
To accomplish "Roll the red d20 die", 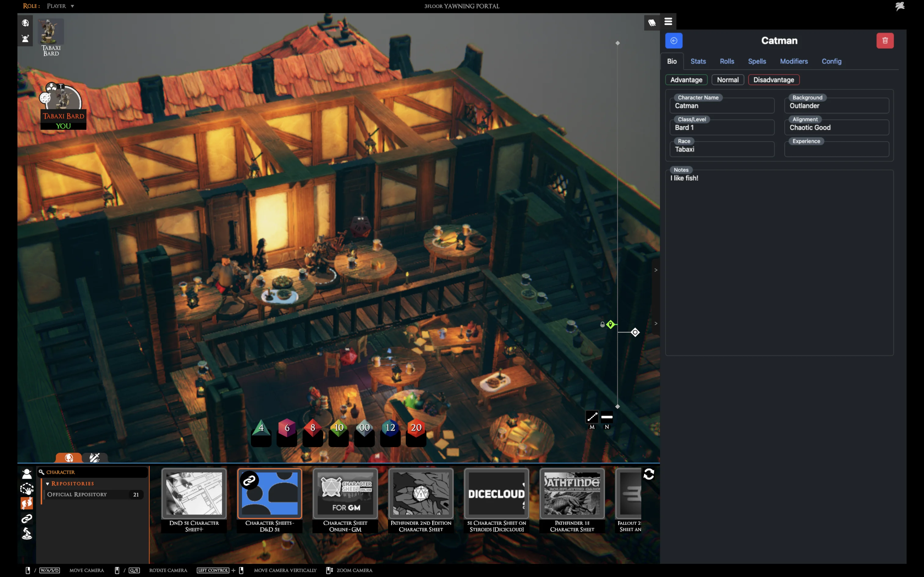I will 416,428.
